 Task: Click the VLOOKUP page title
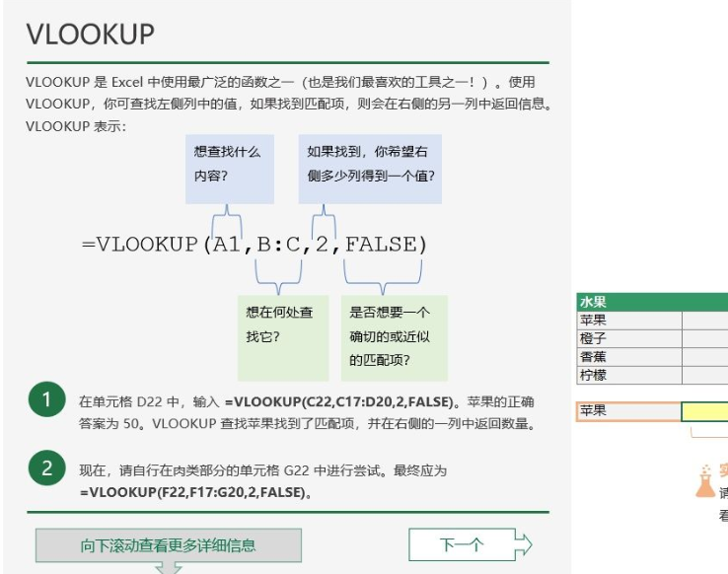click(x=91, y=34)
